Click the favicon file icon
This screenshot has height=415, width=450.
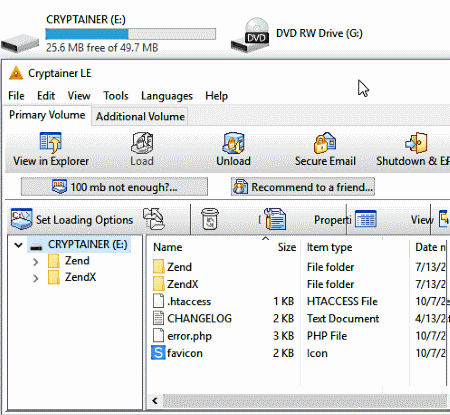(x=158, y=353)
